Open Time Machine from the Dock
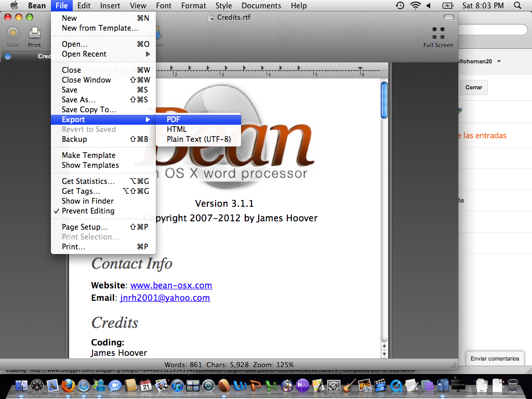Screen dimensions: 532x399 click(208, 386)
